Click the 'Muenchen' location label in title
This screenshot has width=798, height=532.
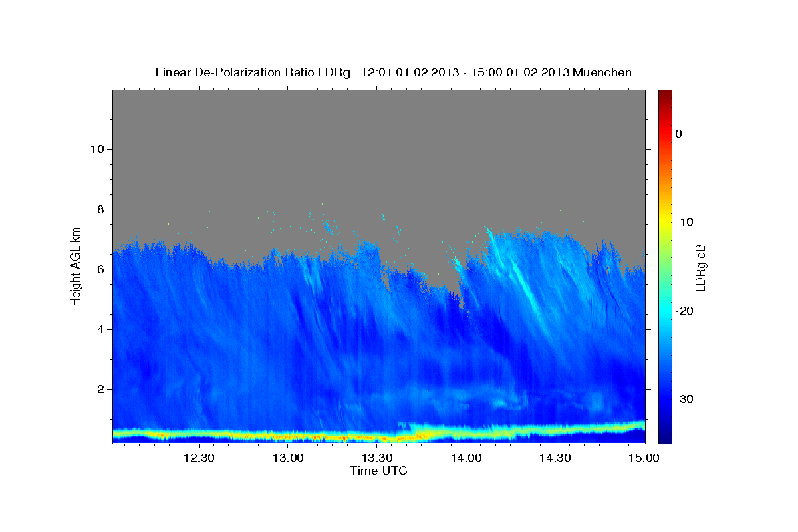[x=602, y=72]
